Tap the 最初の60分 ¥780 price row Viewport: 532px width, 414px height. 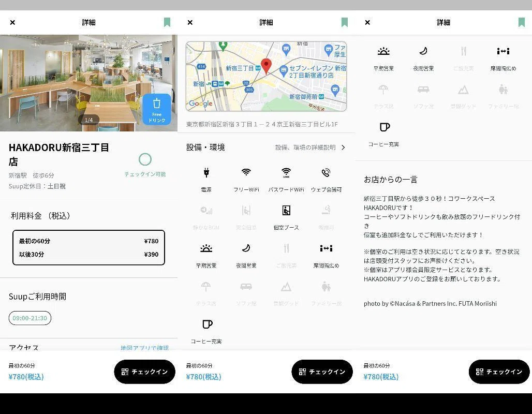(x=88, y=241)
